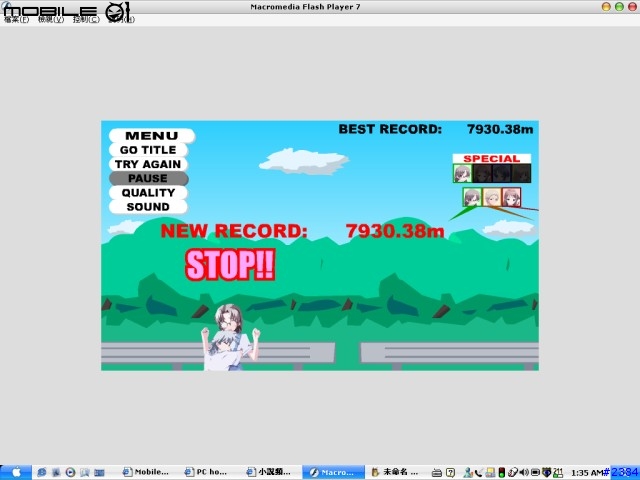Open the (H) help menu
This screenshot has width=640, height=480.
pos(121,19)
